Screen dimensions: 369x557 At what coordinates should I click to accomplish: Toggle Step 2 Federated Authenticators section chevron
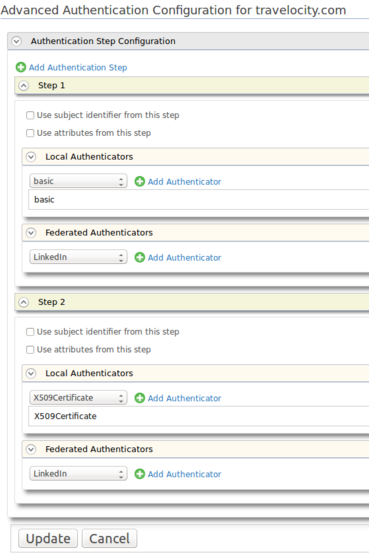(x=31, y=449)
